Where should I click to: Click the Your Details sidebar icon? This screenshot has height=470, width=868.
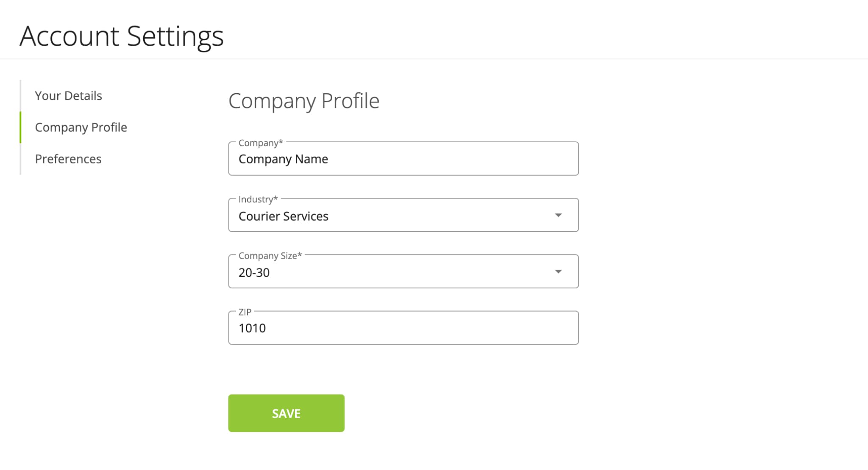coord(68,95)
